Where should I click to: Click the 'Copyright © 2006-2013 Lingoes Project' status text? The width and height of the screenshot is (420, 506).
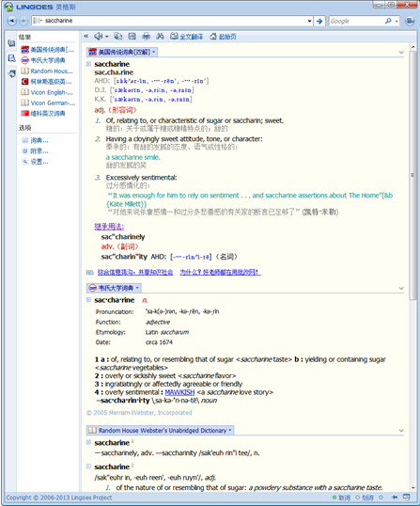pos(59,498)
